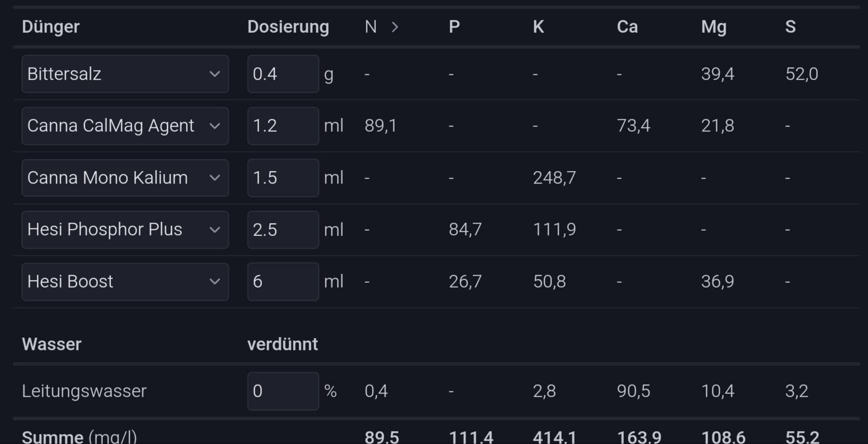Expand the chevron next to N column
The height and width of the screenshot is (444, 868).
[395, 27]
